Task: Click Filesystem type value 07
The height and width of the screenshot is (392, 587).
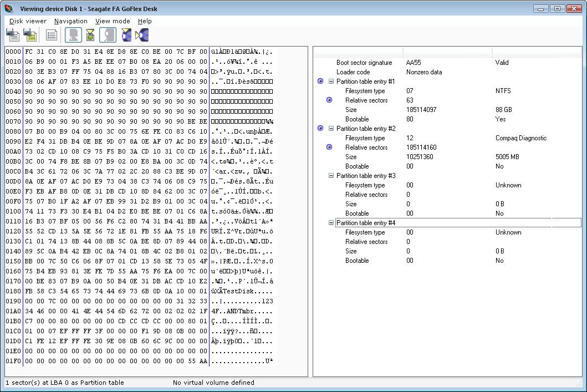Action: click(x=410, y=90)
